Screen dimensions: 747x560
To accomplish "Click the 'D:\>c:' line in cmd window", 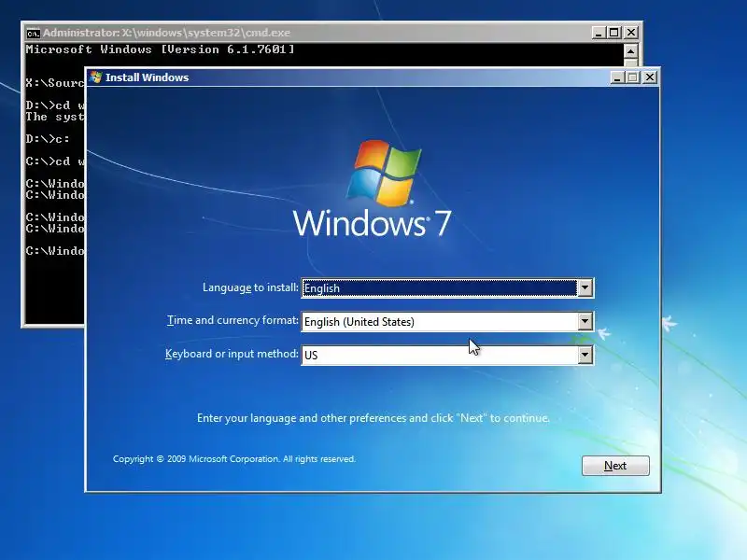I will (48, 138).
